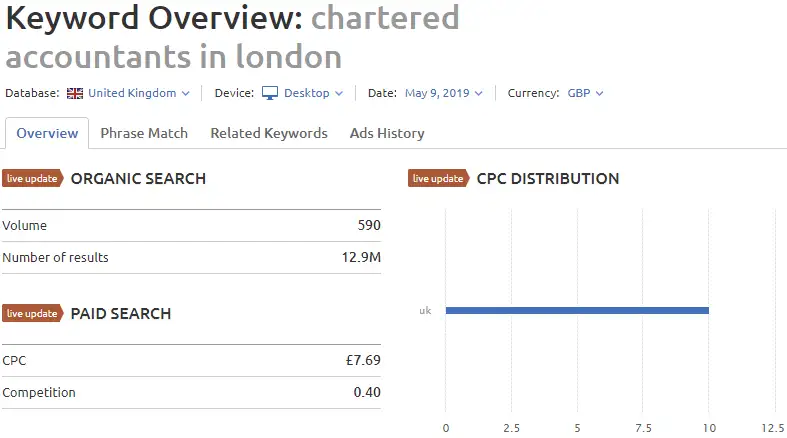Click the United Kingdom flag icon
The height and width of the screenshot is (438, 787).
(75, 93)
